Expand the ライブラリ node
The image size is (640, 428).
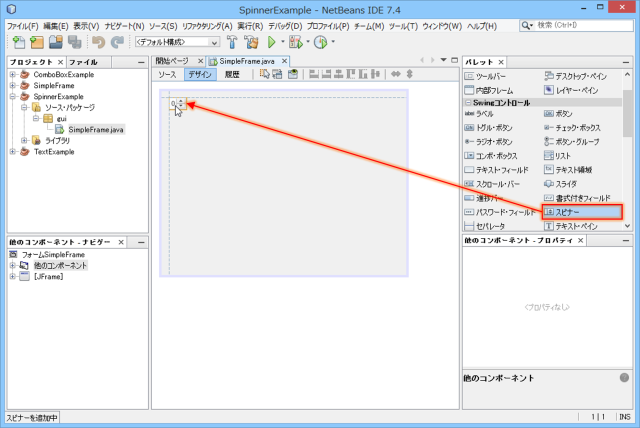24,141
